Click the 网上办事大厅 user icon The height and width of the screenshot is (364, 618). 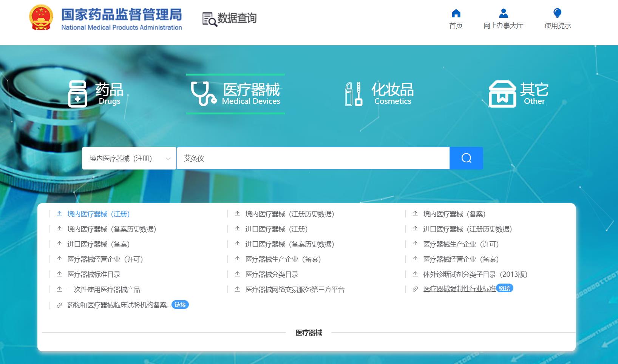pyautogui.click(x=503, y=13)
